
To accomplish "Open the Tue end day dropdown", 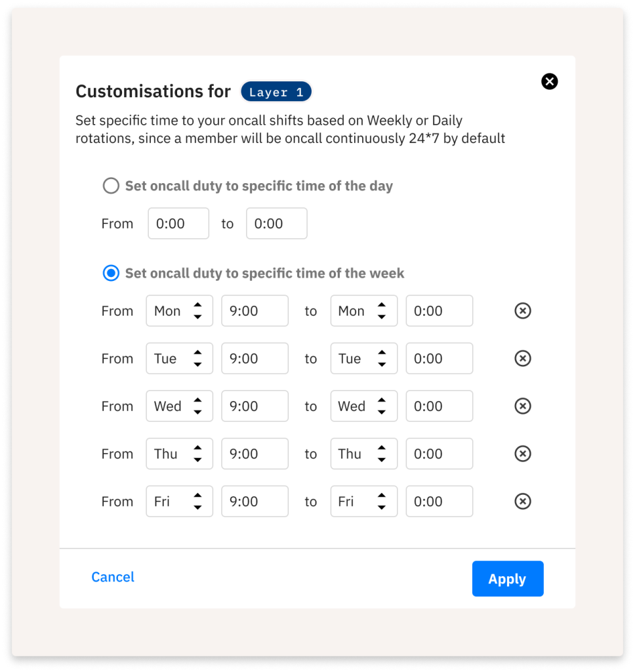I will click(363, 358).
